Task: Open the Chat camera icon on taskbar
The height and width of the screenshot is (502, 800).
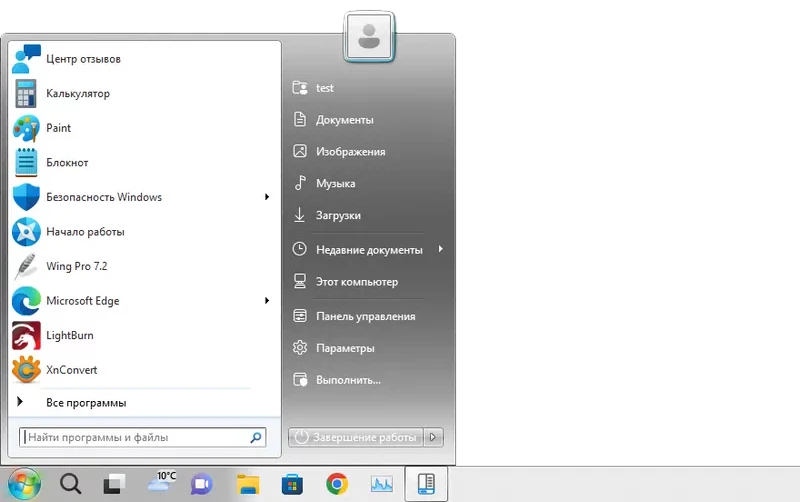Action: point(202,484)
